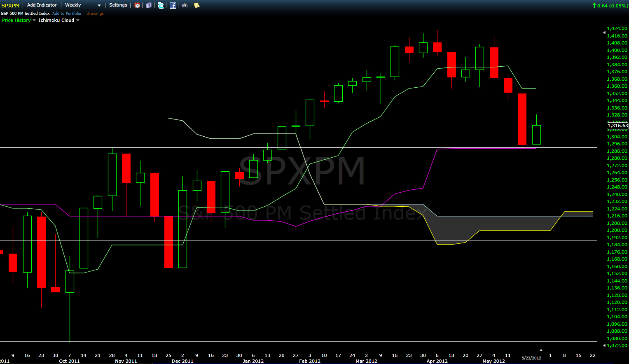Share chart via Twitter icon
The image size is (629, 364).
[161, 5]
